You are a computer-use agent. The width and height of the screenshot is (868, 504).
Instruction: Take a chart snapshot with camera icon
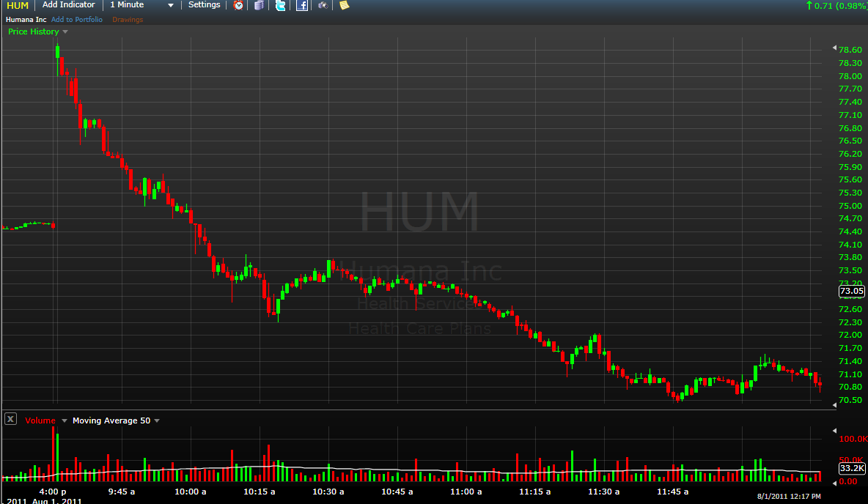[x=323, y=5]
